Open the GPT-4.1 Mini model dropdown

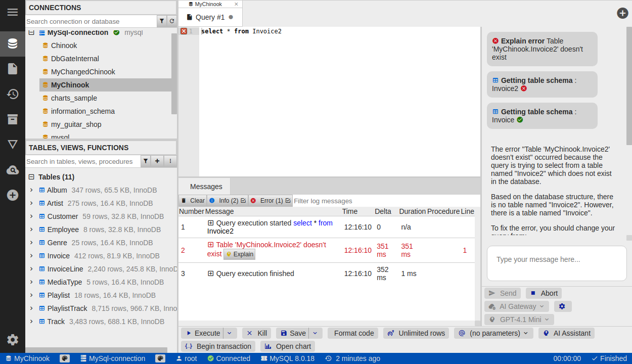pyautogui.click(x=519, y=320)
